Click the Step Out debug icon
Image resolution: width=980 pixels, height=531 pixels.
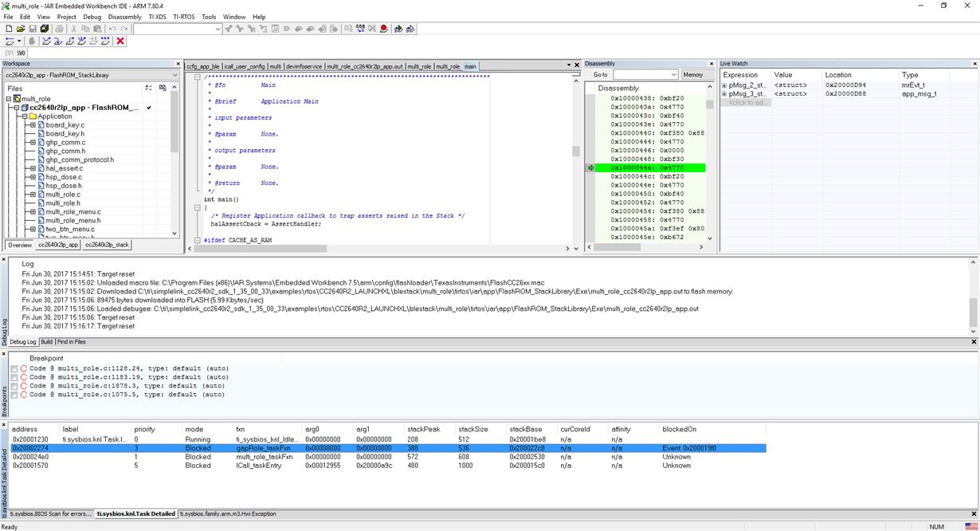coord(70,41)
